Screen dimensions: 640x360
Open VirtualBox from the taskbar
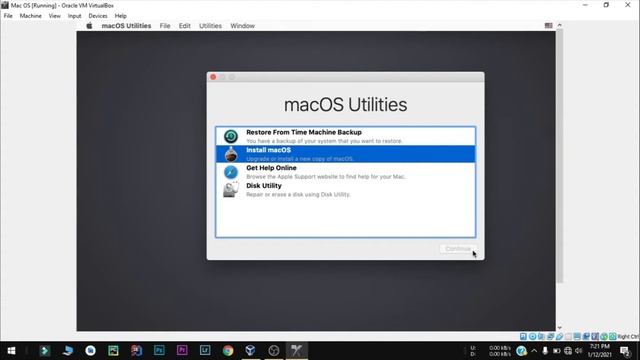point(251,351)
